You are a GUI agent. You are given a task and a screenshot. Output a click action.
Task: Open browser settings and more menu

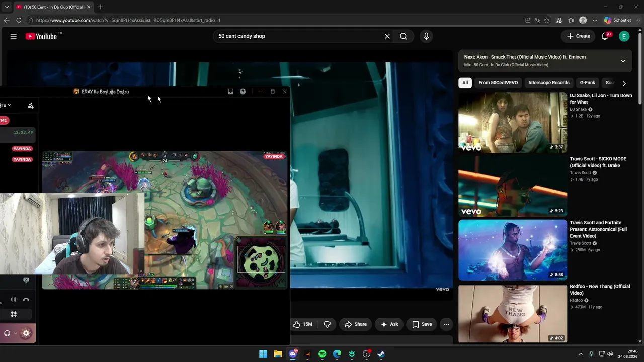pos(595,20)
